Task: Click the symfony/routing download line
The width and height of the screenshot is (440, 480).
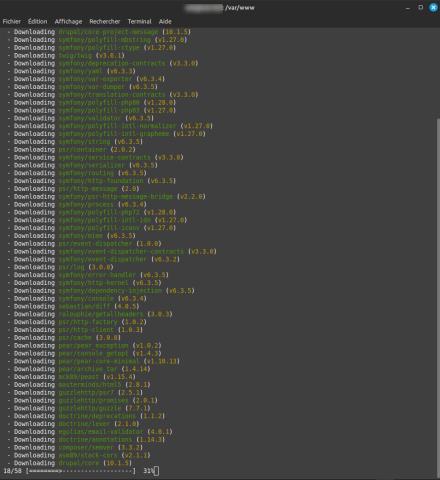Action: [x=77, y=173]
